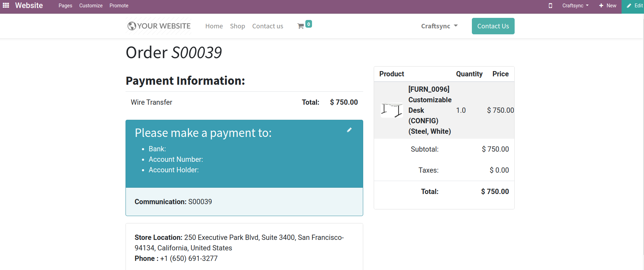This screenshot has width=644, height=270.
Task: Open the Promote menu
Action: coord(119,6)
